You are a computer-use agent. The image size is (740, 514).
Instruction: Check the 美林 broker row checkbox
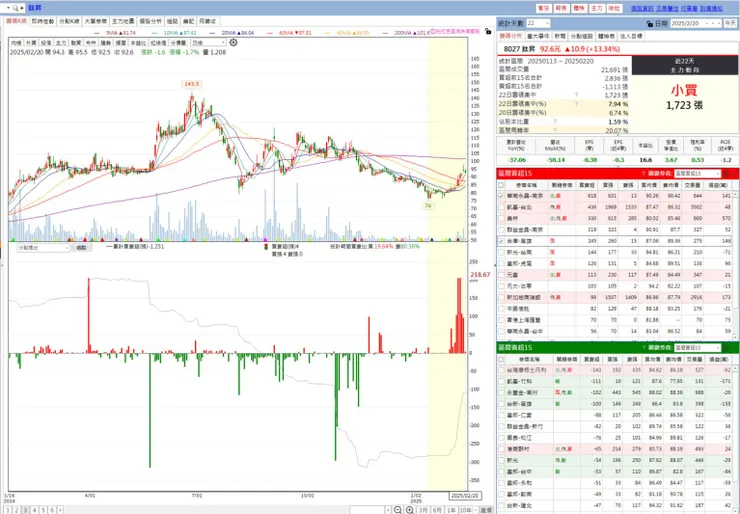click(501, 219)
